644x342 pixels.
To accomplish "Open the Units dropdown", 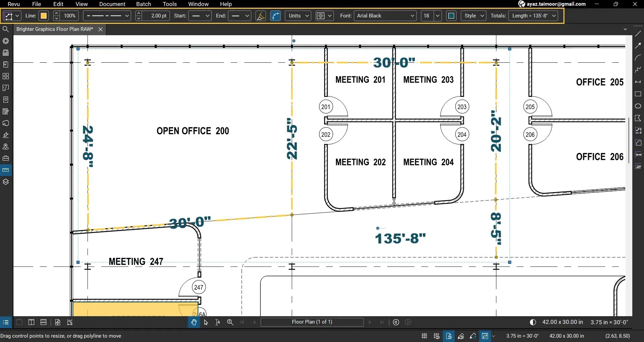I will [297, 15].
